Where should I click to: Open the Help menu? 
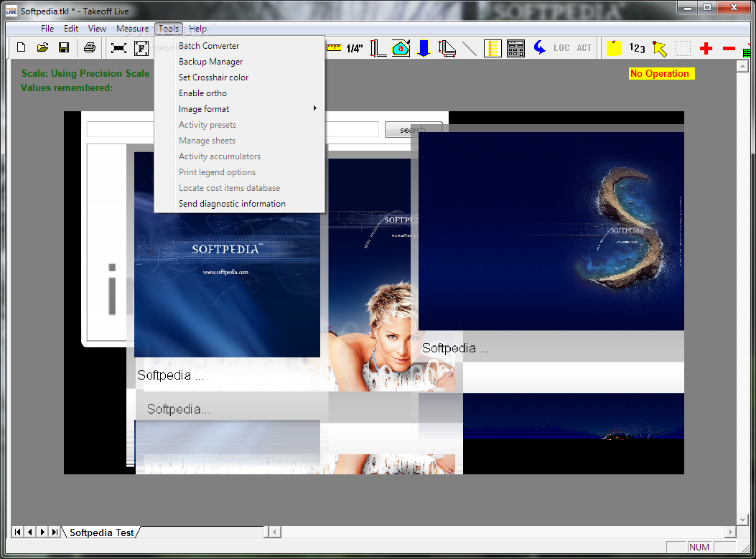tap(197, 29)
